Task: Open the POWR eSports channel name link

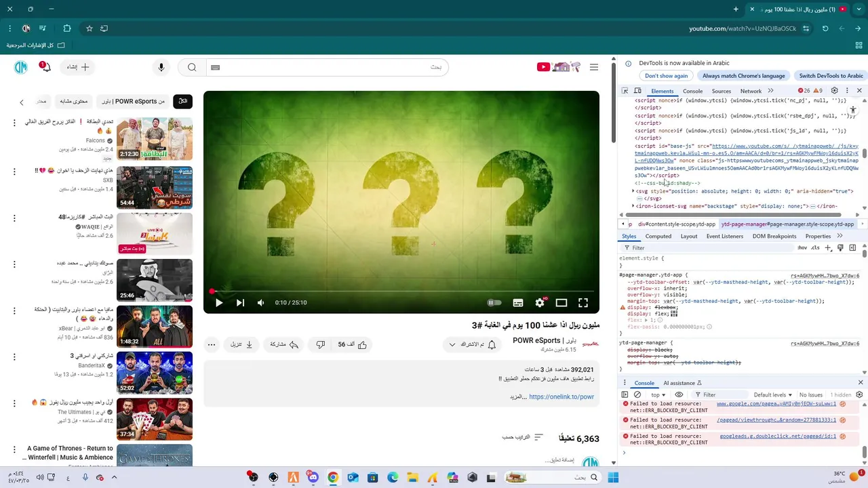Action: point(545,340)
